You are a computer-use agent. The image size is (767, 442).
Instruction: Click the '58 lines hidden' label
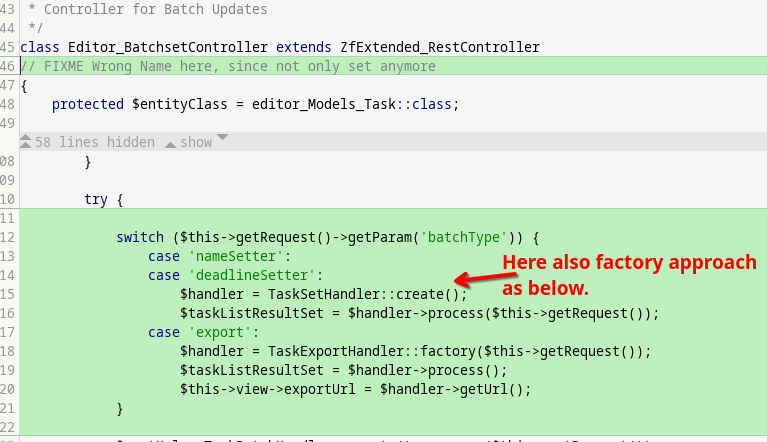(94, 142)
